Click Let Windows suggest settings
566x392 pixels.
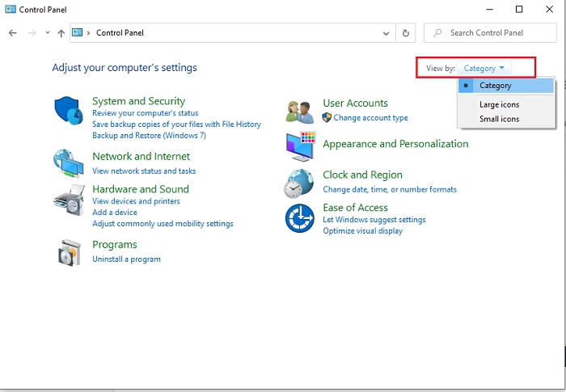coord(374,220)
